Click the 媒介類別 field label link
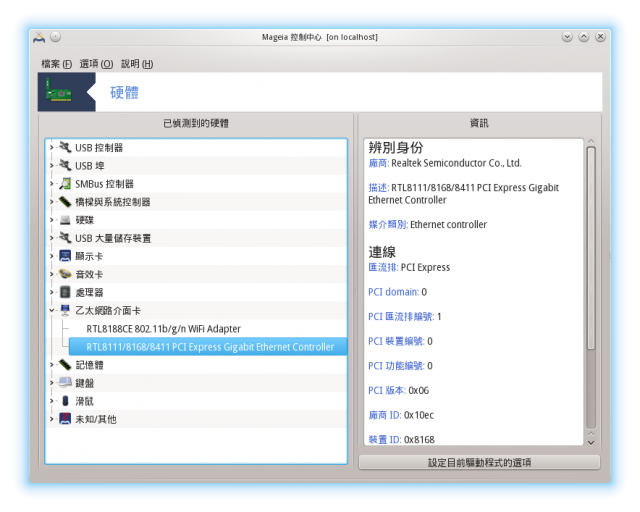This screenshot has height=512, width=640. pyautogui.click(x=388, y=224)
